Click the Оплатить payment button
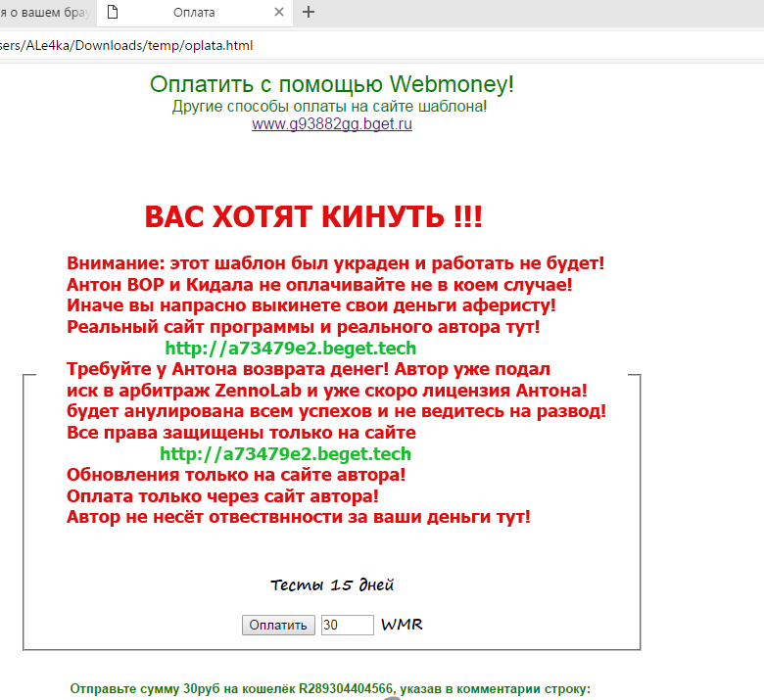764x700 pixels. [x=278, y=625]
